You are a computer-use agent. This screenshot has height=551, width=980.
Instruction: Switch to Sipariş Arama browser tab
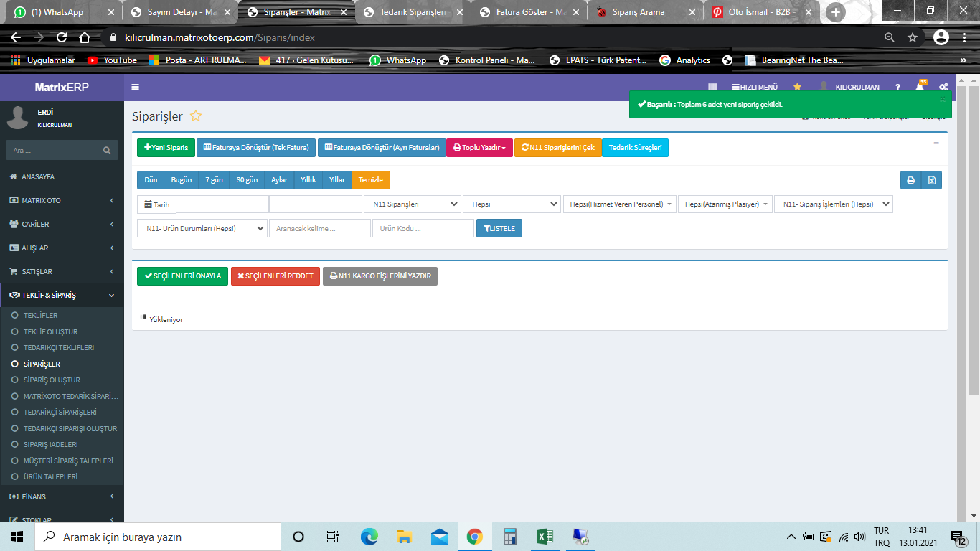pos(639,12)
